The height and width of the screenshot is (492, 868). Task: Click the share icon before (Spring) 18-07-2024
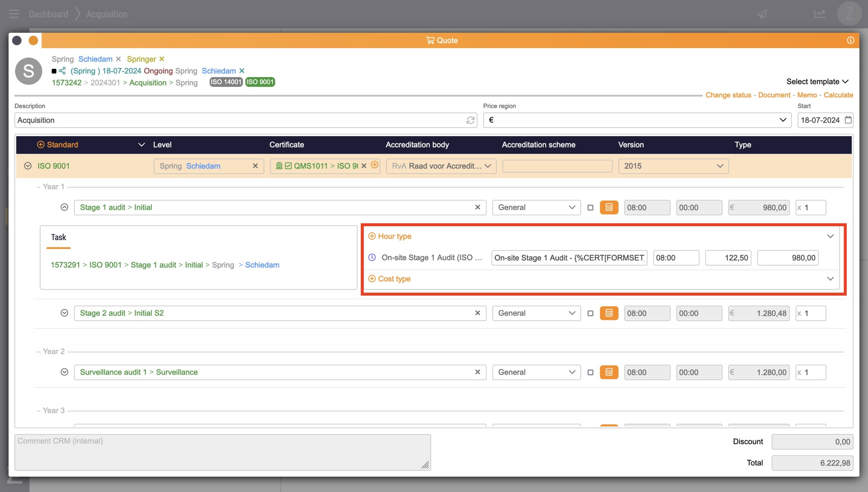tap(62, 71)
